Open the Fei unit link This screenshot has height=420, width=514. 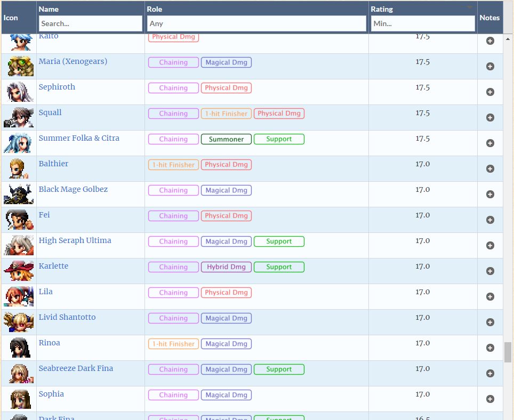pyautogui.click(x=44, y=215)
